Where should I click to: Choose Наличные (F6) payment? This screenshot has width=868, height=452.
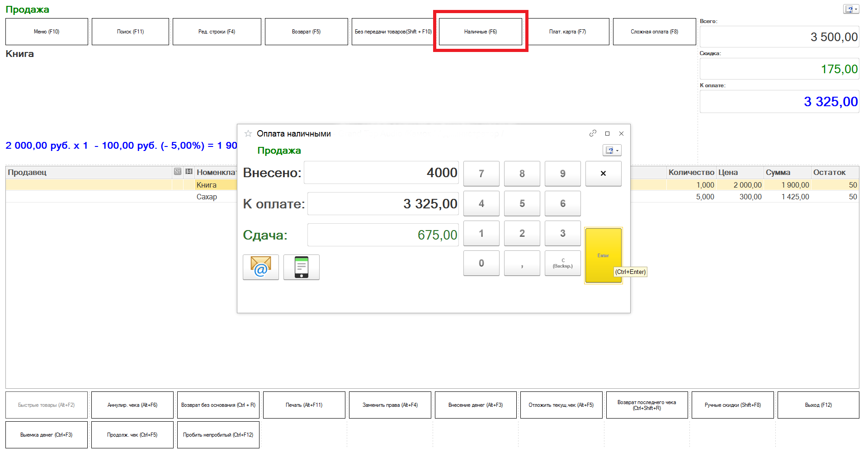pyautogui.click(x=481, y=32)
